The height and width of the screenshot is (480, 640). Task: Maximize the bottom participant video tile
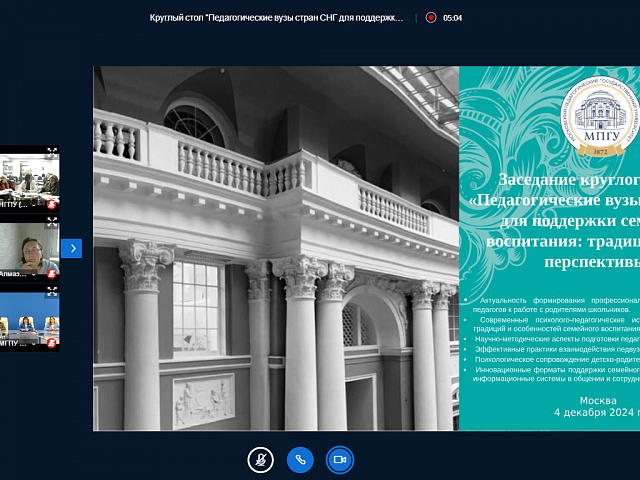[x=52, y=291]
